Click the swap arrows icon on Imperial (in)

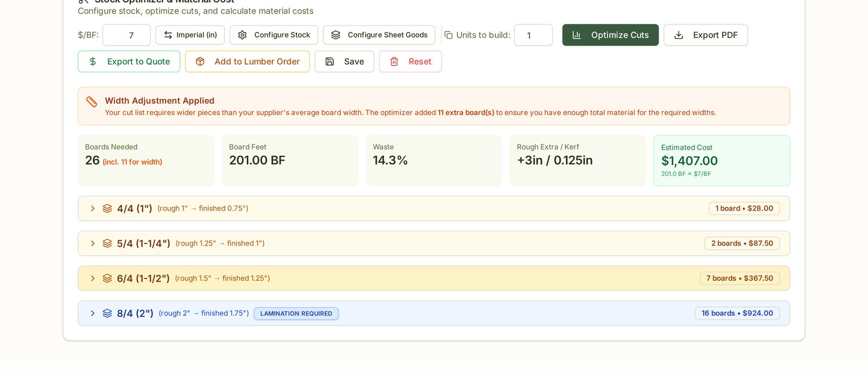168,35
